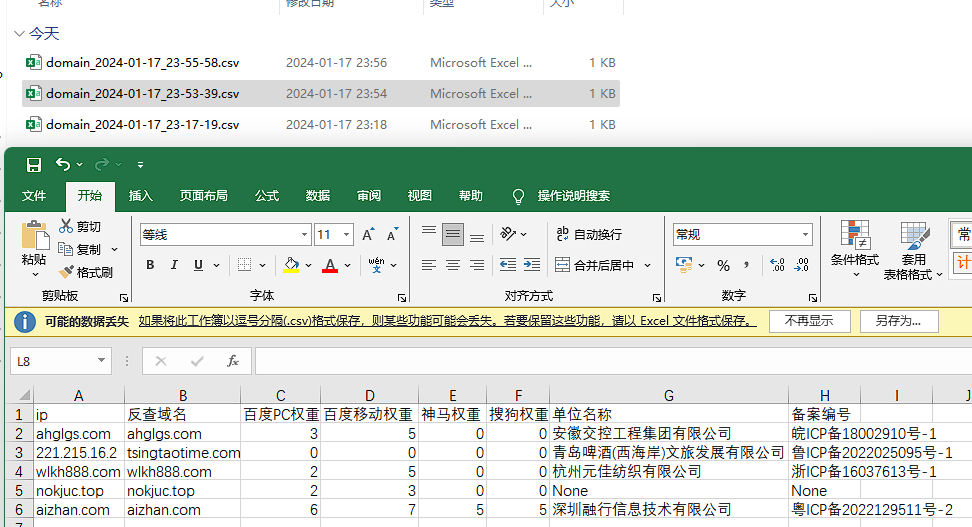Open 条件格式 conditional formatting
Viewport: 972px width, 527px height.
click(855, 250)
